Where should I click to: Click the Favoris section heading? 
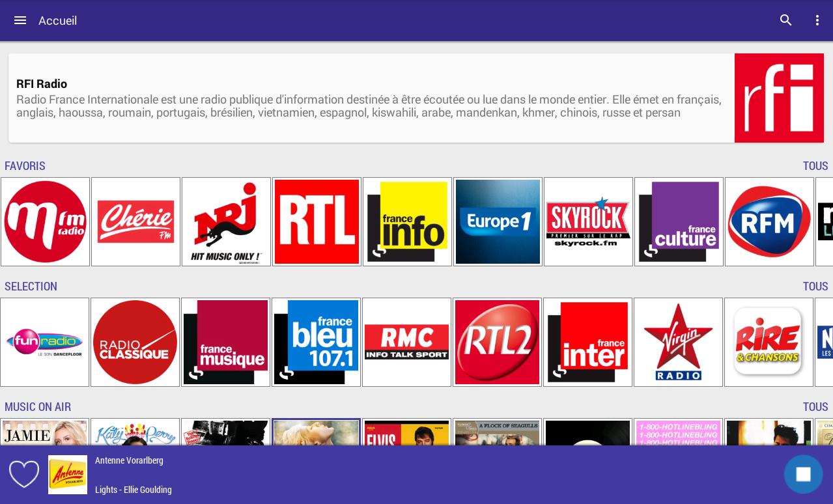pos(25,166)
